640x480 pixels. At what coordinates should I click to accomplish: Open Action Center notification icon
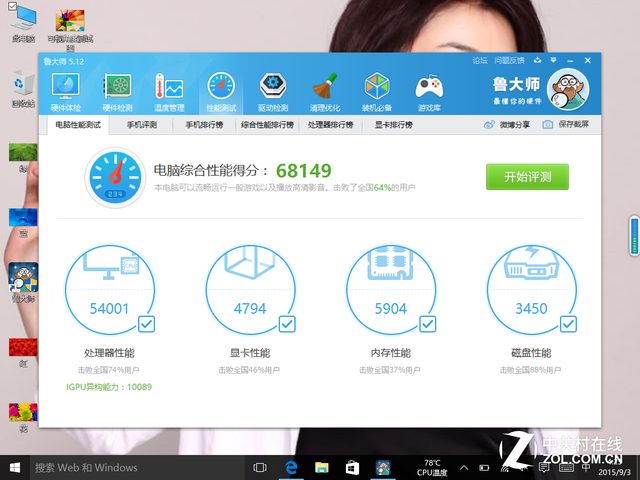[544, 467]
